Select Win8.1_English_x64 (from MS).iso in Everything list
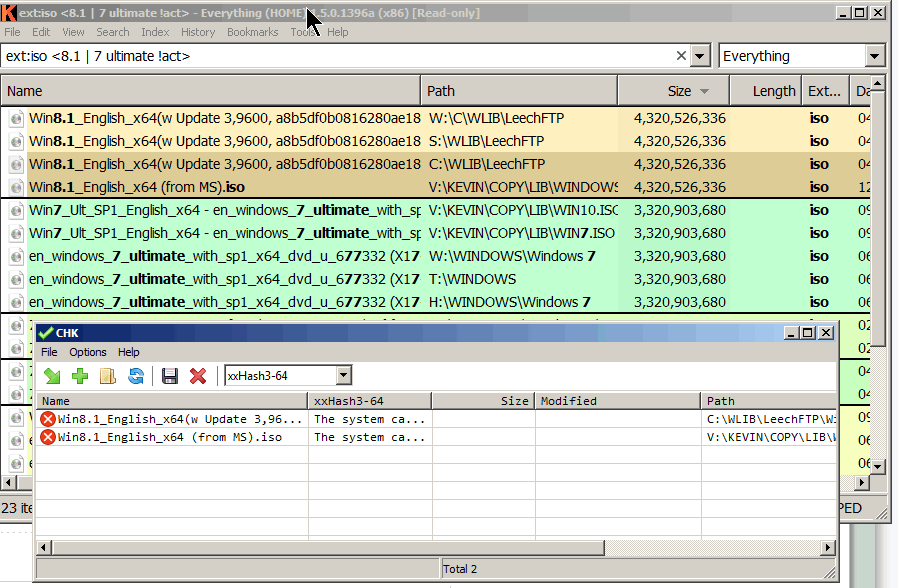898x588 pixels. (x=137, y=187)
